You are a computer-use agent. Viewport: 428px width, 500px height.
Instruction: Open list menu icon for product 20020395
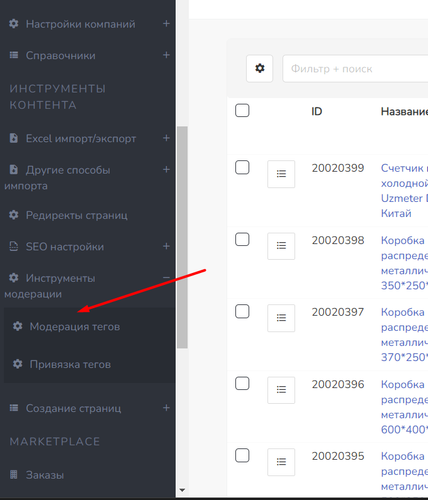click(x=281, y=462)
